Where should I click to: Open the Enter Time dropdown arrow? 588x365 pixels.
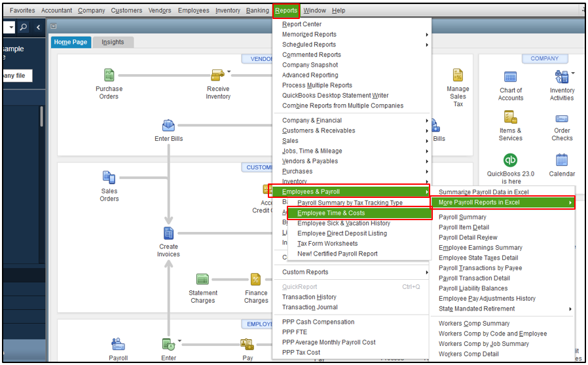click(x=179, y=341)
